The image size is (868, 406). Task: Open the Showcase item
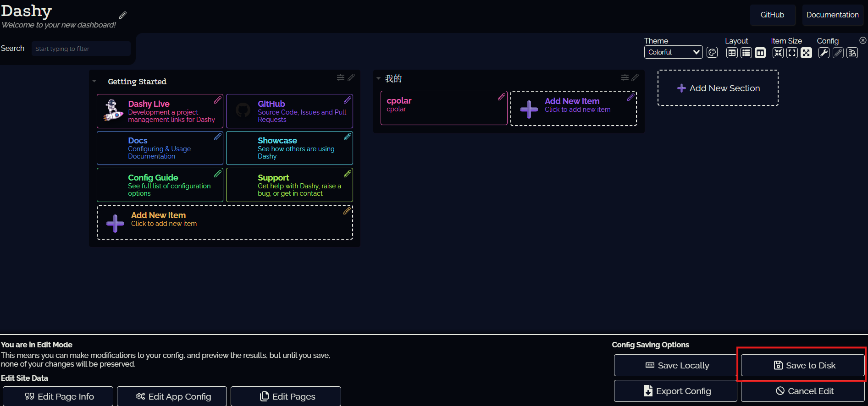[x=289, y=148]
